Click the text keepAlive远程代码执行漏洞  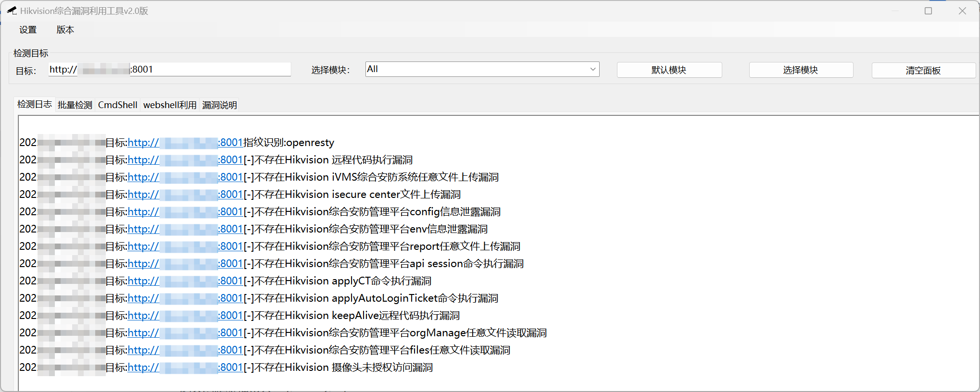pyautogui.click(x=396, y=316)
